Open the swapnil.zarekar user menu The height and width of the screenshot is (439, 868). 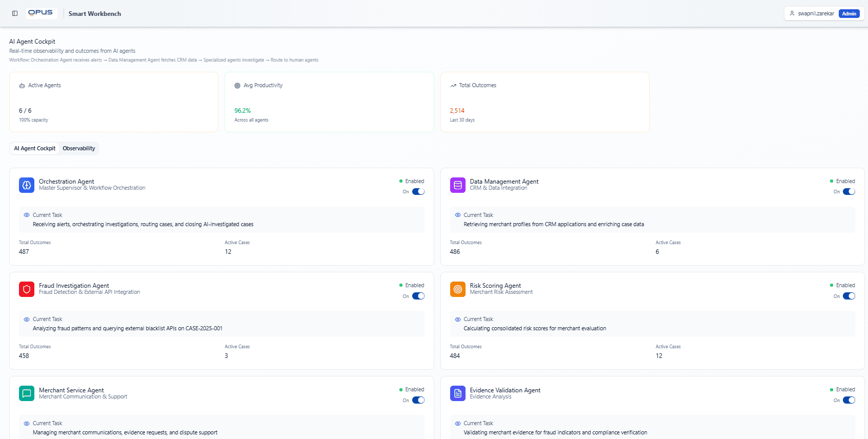click(824, 13)
